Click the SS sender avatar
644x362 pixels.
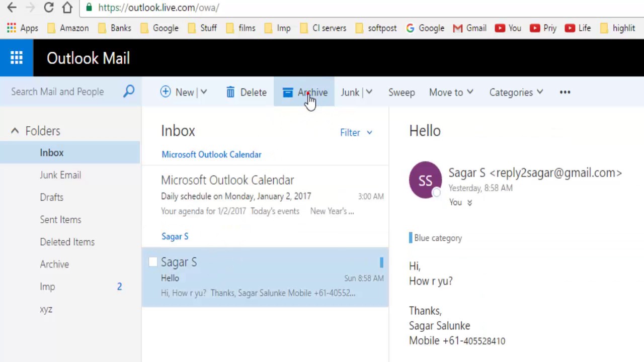point(425,179)
